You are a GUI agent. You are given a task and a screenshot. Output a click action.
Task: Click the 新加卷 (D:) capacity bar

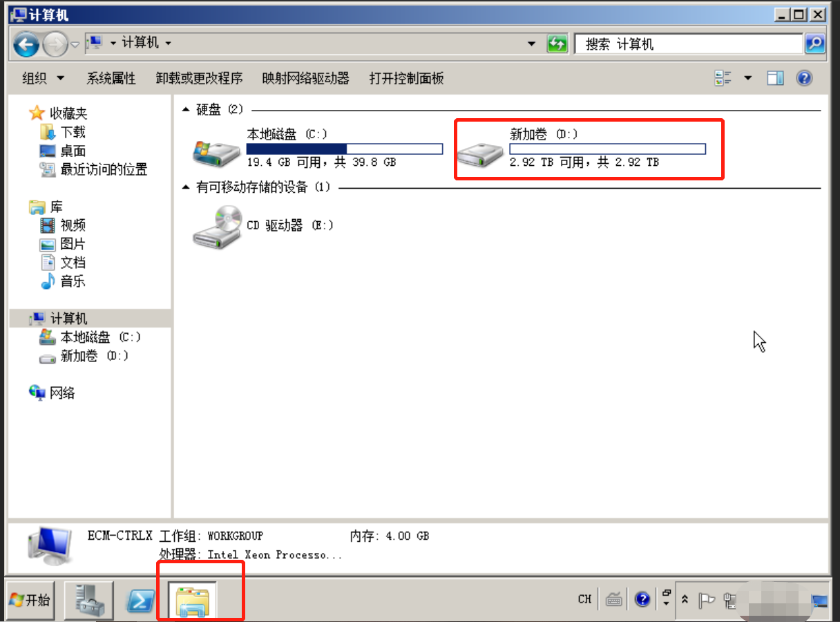pos(607,149)
